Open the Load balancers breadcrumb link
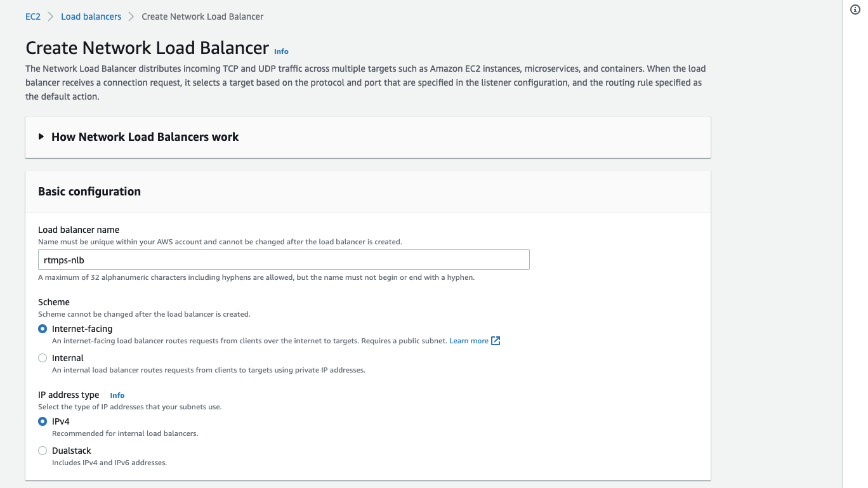 click(91, 16)
